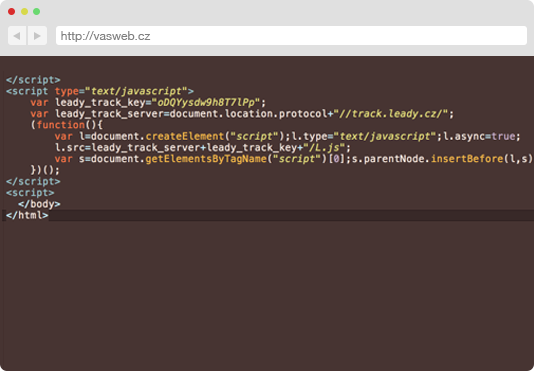This screenshot has width=534, height=371.
Task: Click the address bar showing http://vasweb.cz
Action: (x=292, y=35)
